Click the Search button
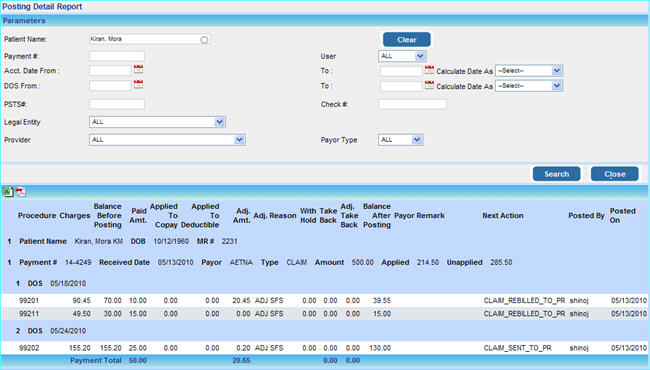 coord(556,174)
